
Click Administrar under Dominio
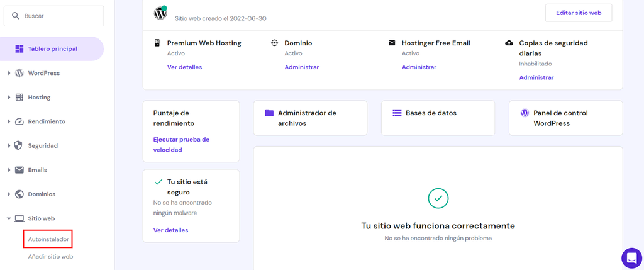(302, 67)
